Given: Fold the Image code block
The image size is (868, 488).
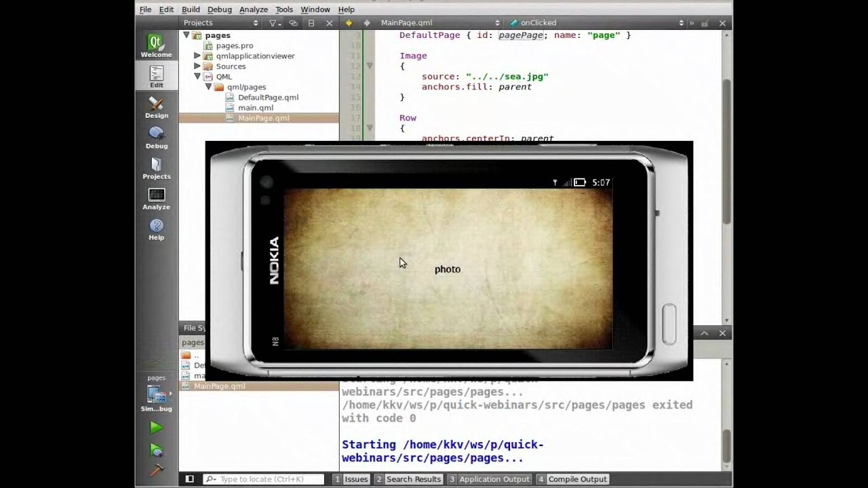Looking at the screenshot, I should click(x=370, y=66).
